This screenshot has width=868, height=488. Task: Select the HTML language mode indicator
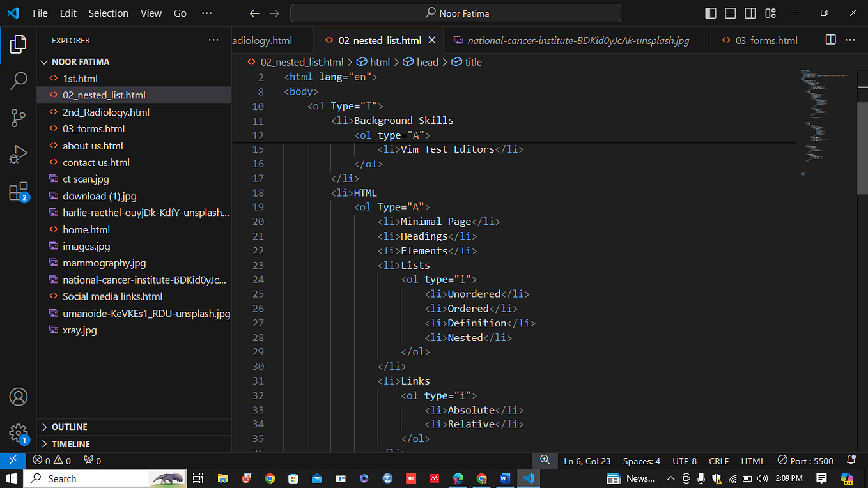click(753, 461)
